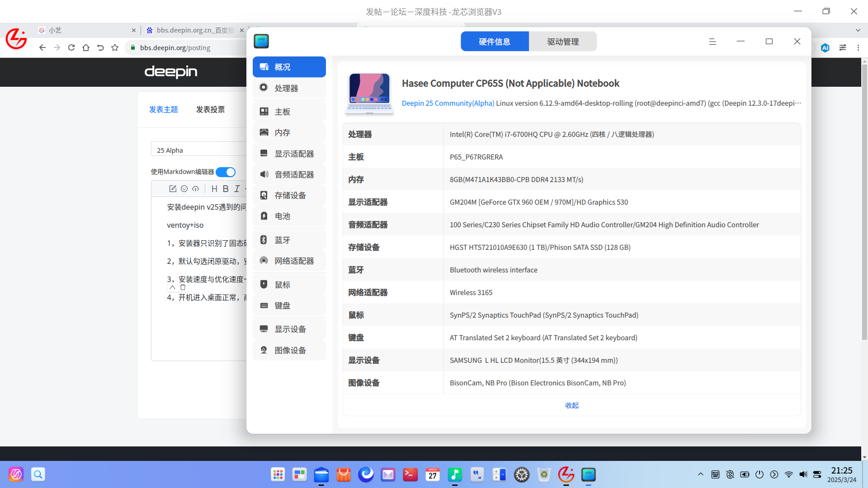Open 内存 section in sidebar
Image resolution: width=868 pixels, height=488 pixels.
coord(289,132)
